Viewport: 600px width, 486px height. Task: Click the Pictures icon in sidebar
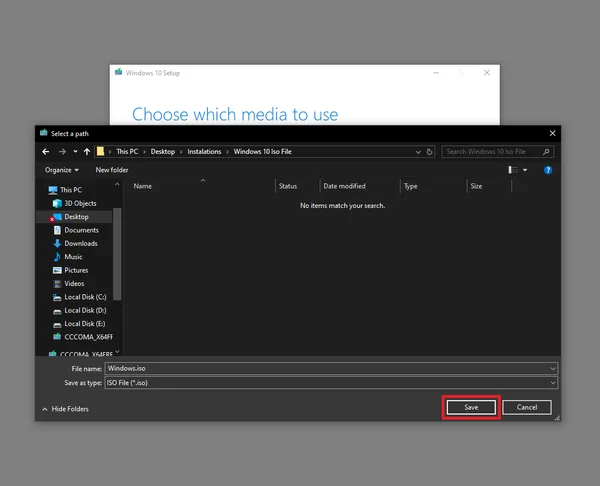(57, 270)
